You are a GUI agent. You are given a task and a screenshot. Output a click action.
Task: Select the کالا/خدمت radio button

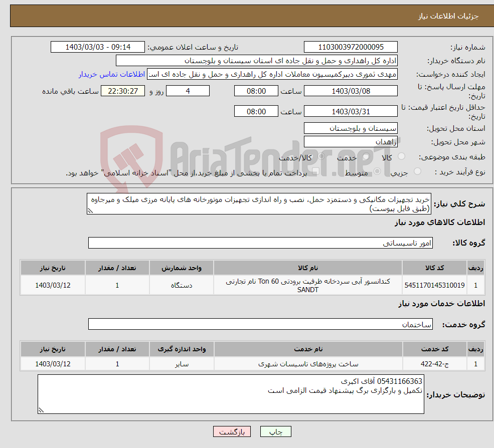(x=321, y=156)
